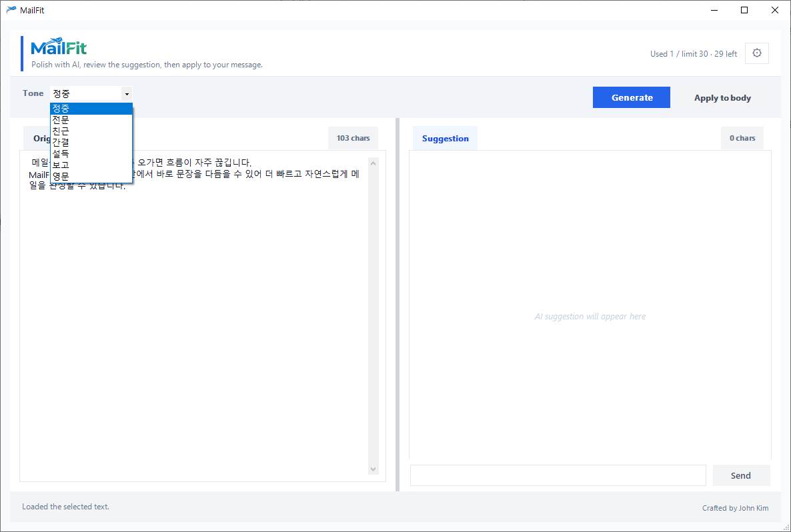This screenshot has width=791, height=532.
Task: Minimize the MailFit window
Action: [x=714, y=10]
